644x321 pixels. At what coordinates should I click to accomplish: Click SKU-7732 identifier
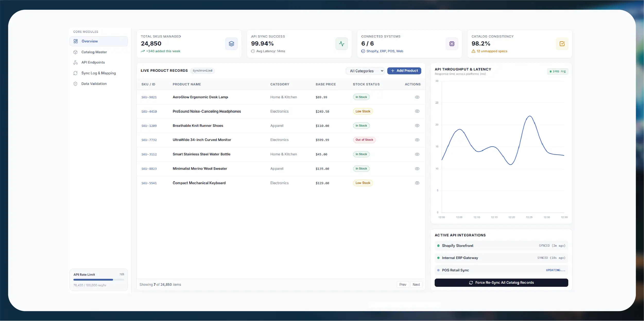[149, 140]
